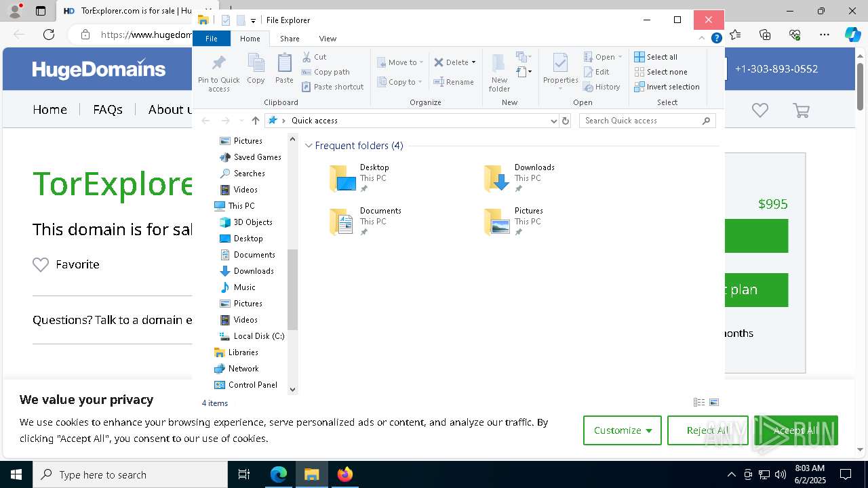Click the Delete ribbon button
868x488 pixels.
[451, 62]
